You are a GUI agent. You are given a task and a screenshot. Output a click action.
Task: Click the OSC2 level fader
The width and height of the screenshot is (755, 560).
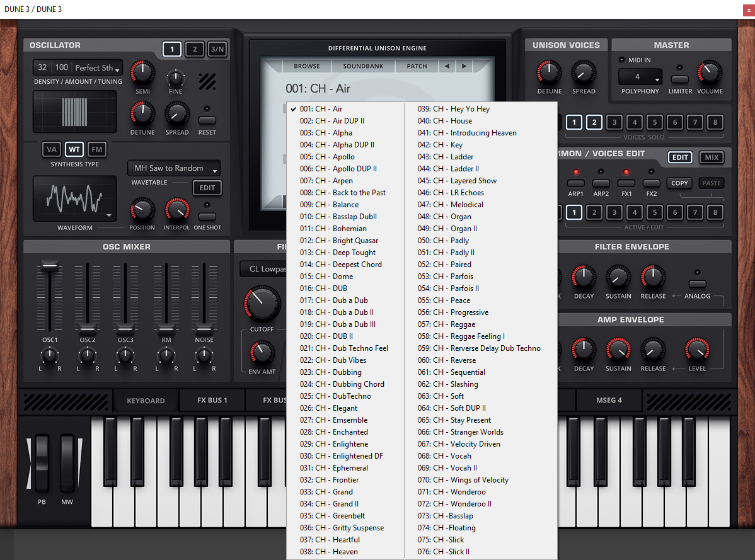[87, 329]
